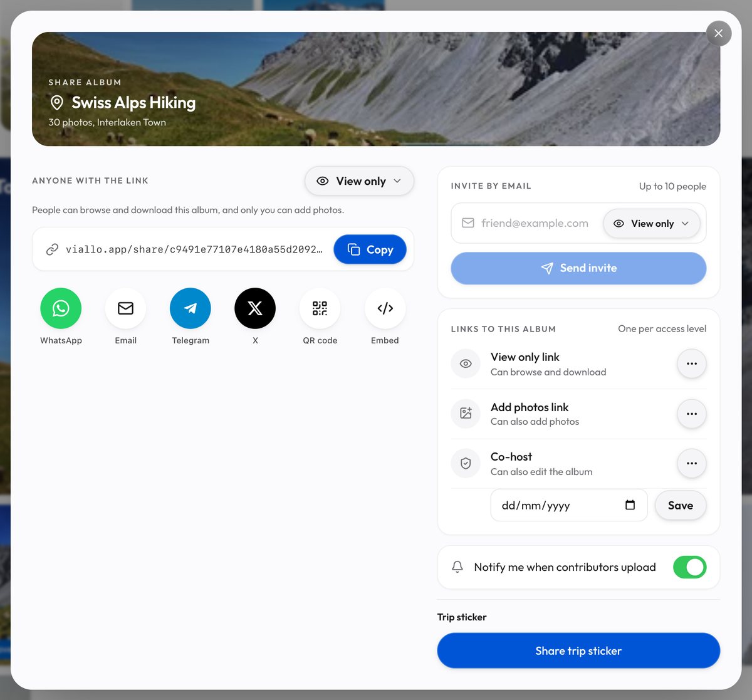Save the expiry date

[x=681, y=505]
